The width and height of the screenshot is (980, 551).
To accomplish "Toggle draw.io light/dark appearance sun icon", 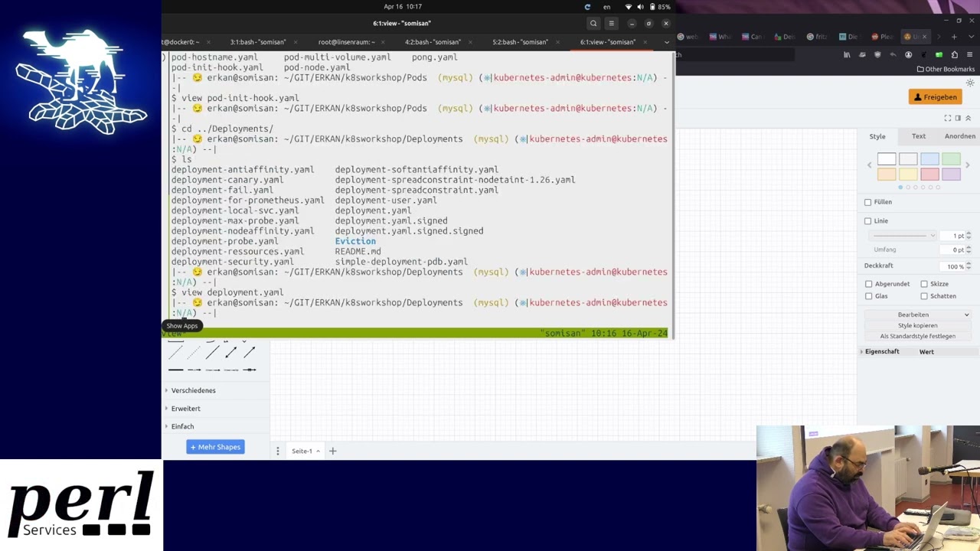I will click(970, 83).
